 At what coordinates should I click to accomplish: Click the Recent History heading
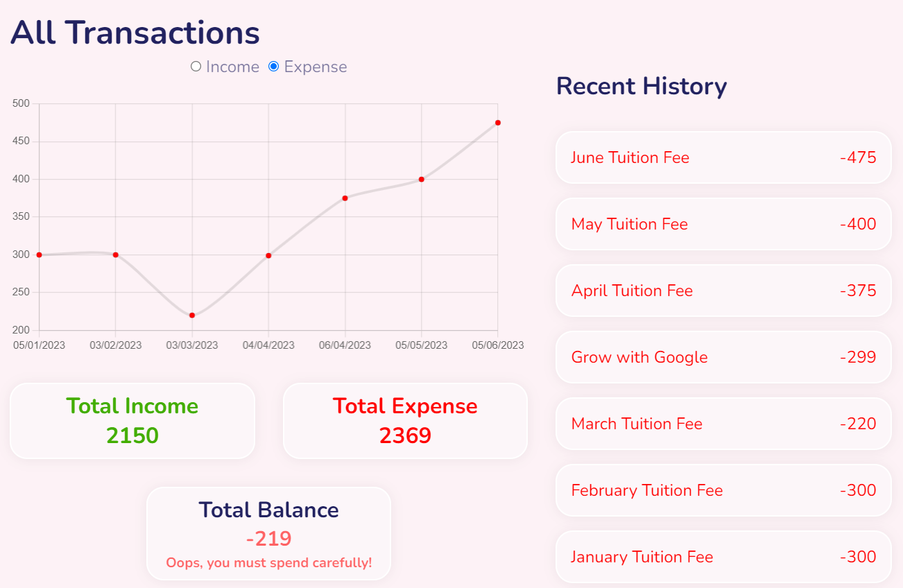tap(641, 86)
